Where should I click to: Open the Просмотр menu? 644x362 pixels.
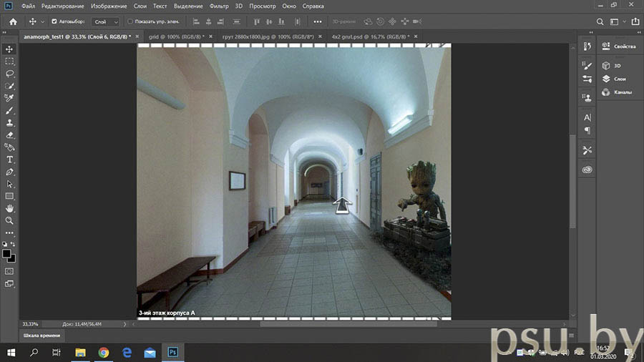263,6
